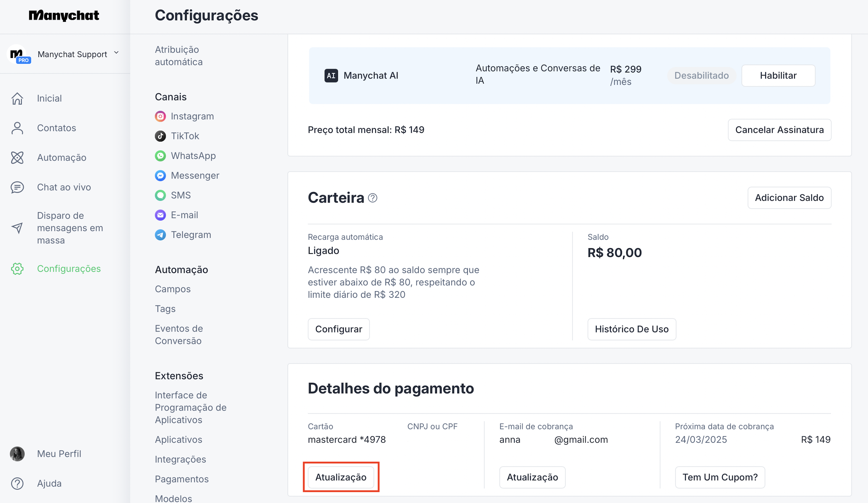
Task: Click the R$ 80,00 Saldo value
Action: (x=614, y=252)
